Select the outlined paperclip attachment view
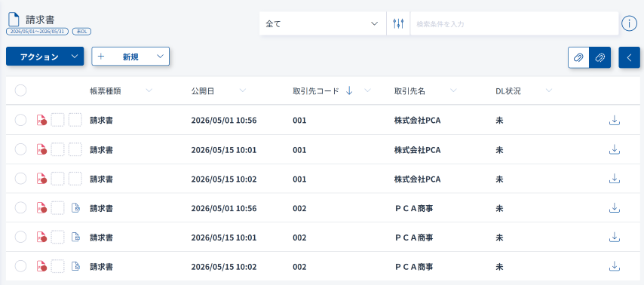The width and height of the screenshot is (644, 285). [x=578, y=57]
